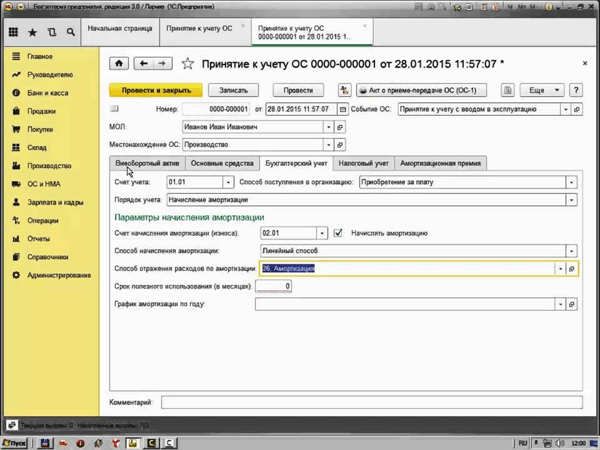Screen dimensions: 600x450
Task: Navigate back with left arrow button
Action: tap(144, 64)
